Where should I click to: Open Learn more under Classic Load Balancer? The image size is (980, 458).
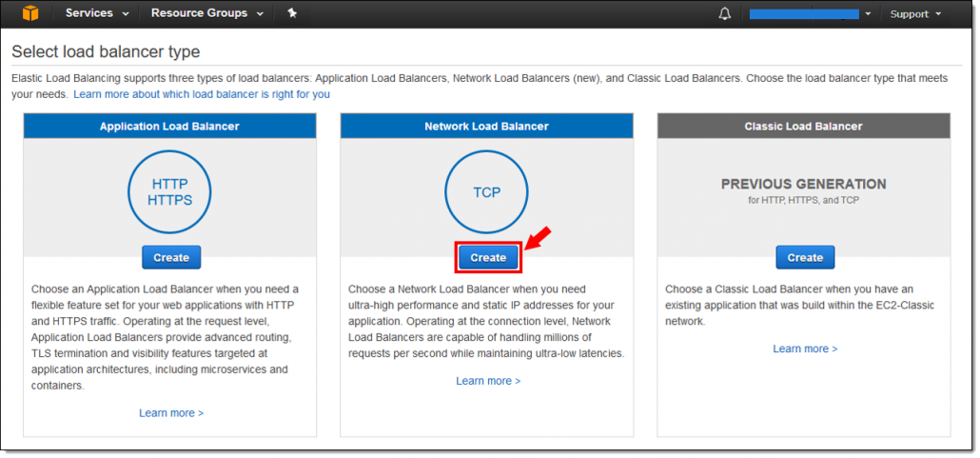click(805, 348)
